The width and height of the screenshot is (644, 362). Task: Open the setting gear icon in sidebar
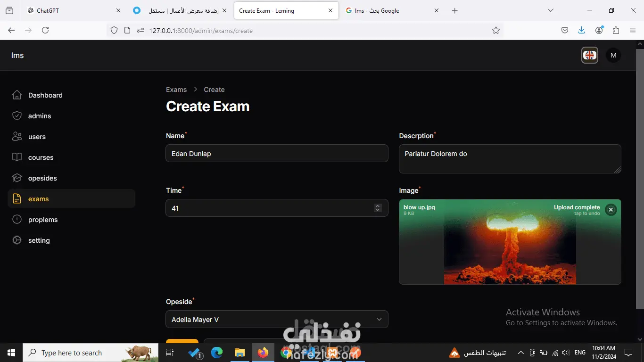pyautogui.click(x=17, y=240)
